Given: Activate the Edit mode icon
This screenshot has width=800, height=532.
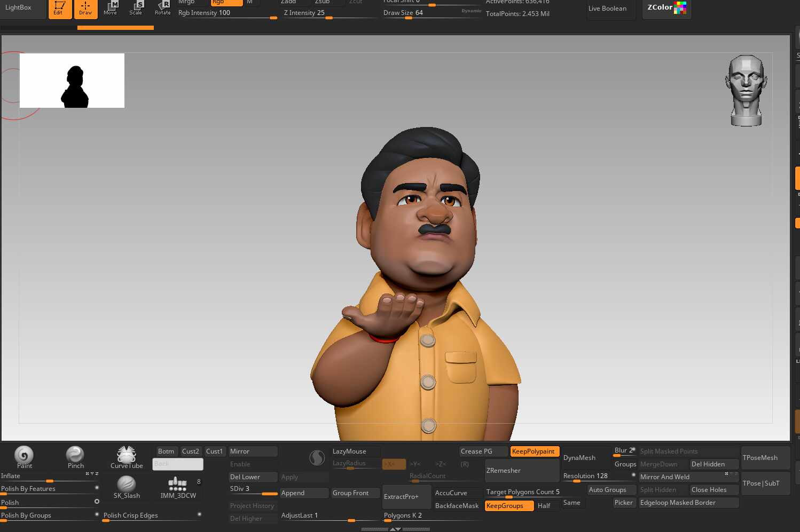Looking at the screenshot, I should (x=60, y=9).
